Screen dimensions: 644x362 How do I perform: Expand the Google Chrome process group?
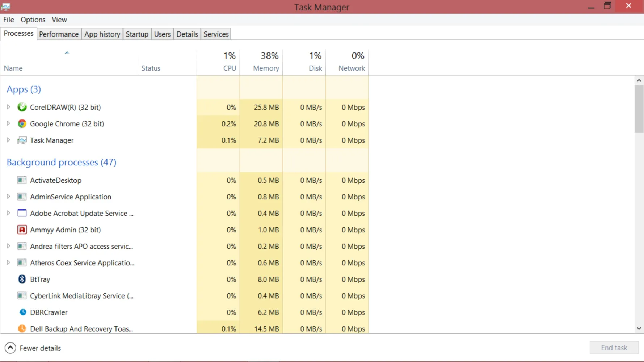8,123
